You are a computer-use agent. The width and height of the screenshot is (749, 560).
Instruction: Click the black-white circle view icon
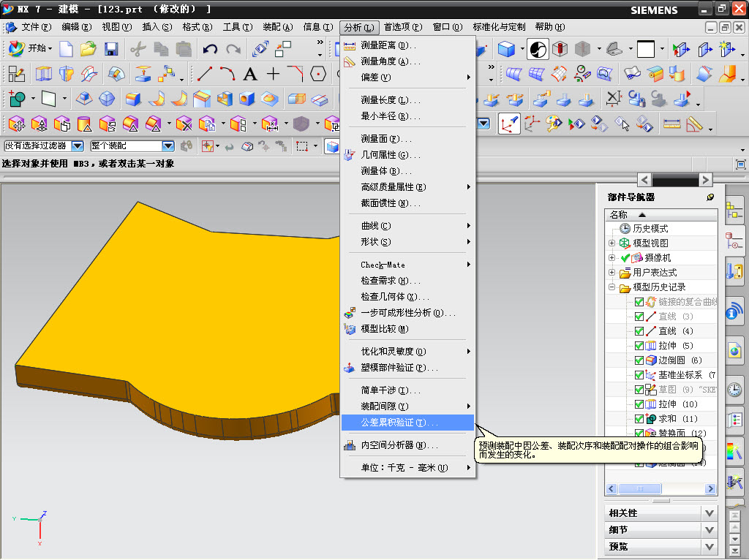pyautogui.click(x=538, y=49)
